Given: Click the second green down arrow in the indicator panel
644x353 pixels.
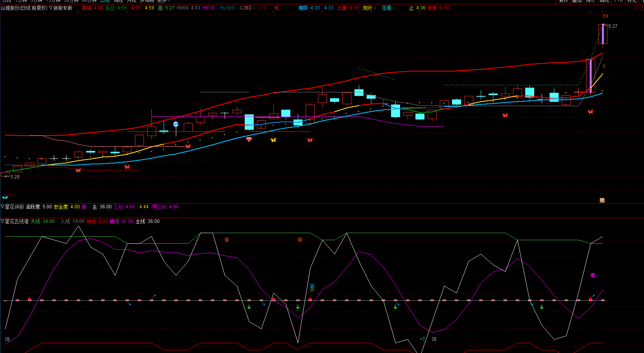Looking at the screenshot, I should [298, 307].
